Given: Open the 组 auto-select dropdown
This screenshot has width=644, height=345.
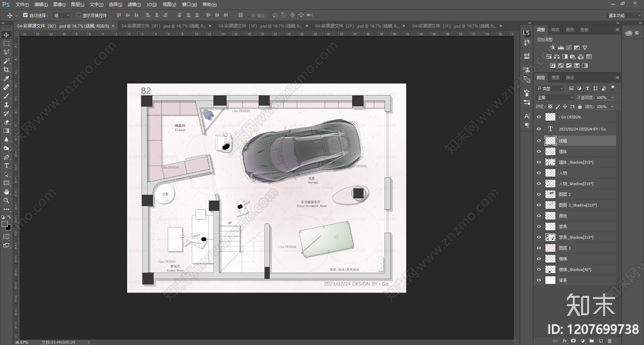Looking at the screenshot, I should [62, 15].
